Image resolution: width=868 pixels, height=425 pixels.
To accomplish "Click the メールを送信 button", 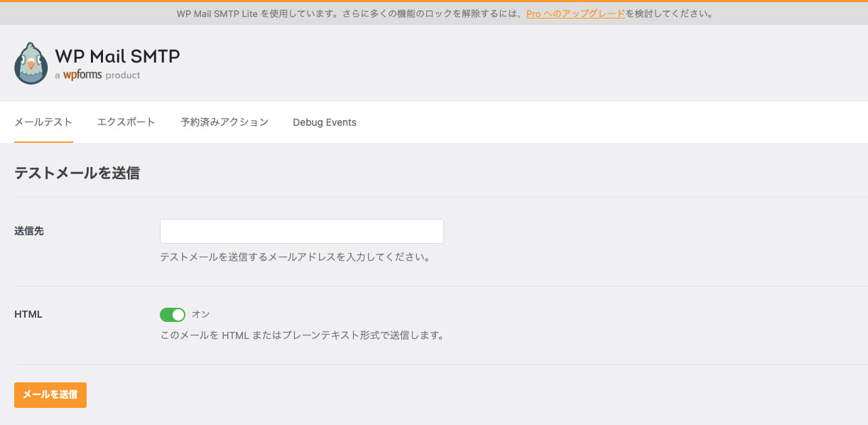I will (x=50, y=395).
